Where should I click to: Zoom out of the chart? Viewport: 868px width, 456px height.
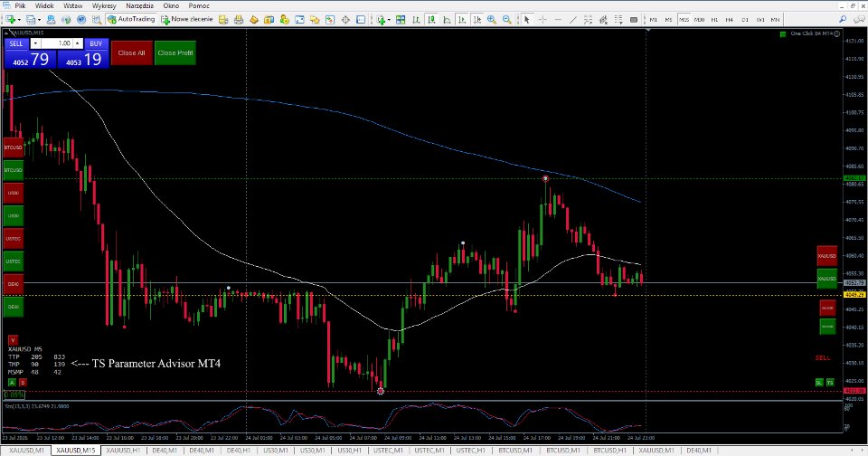point(506,19)
